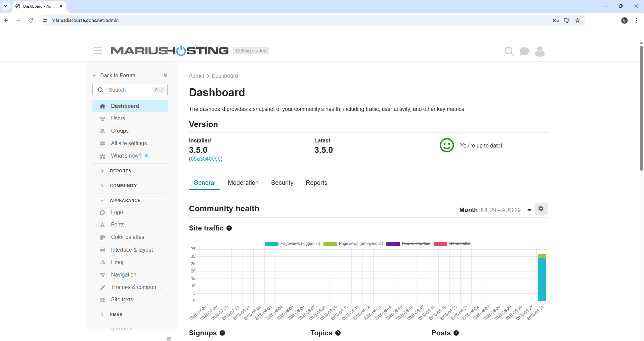
Task: Close the Dashboard browser tab
Action: (x=61, y=6)
